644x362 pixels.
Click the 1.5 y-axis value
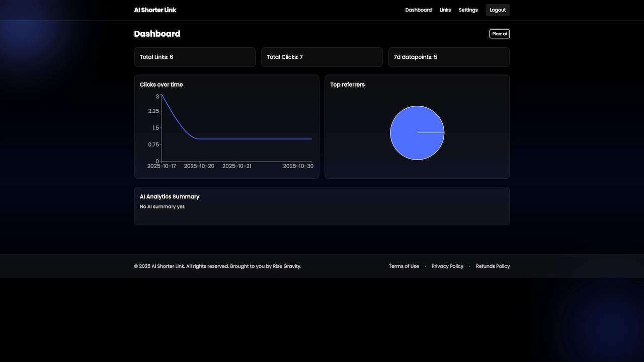(155, 128)
